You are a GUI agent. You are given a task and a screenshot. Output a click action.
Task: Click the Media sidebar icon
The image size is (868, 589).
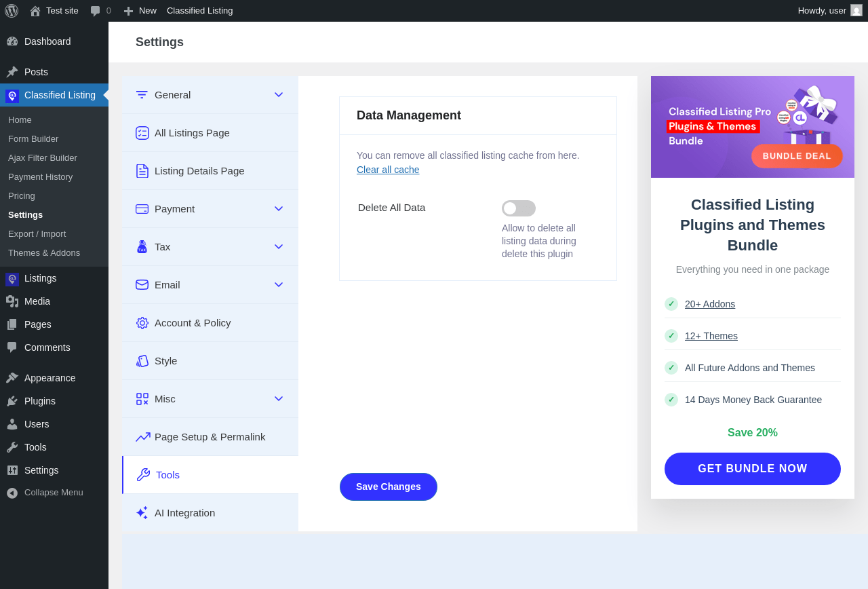12,301
